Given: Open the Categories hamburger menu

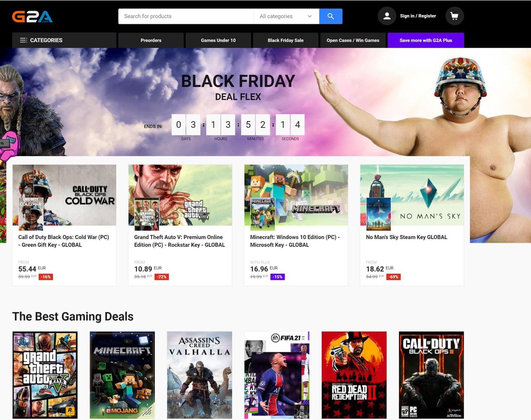Looking at the screenshot, I should tap(64, 40).
